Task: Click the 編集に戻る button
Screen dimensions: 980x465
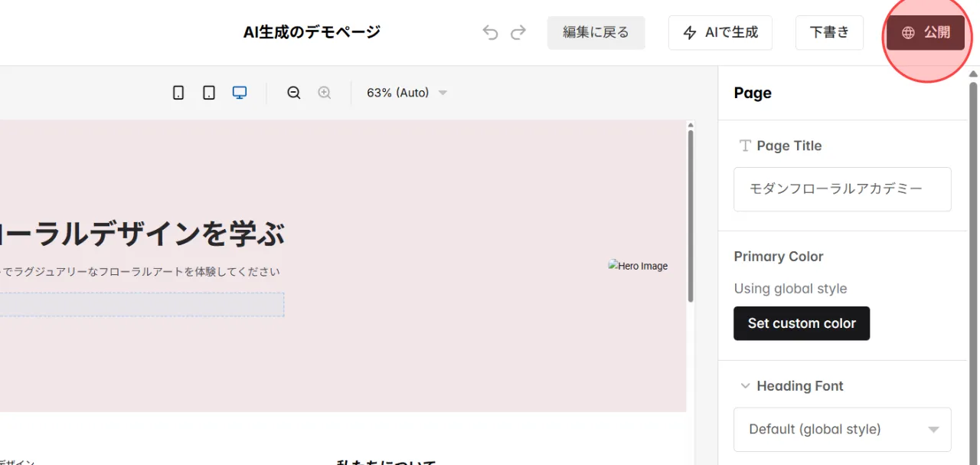Action: pos(596,32)
